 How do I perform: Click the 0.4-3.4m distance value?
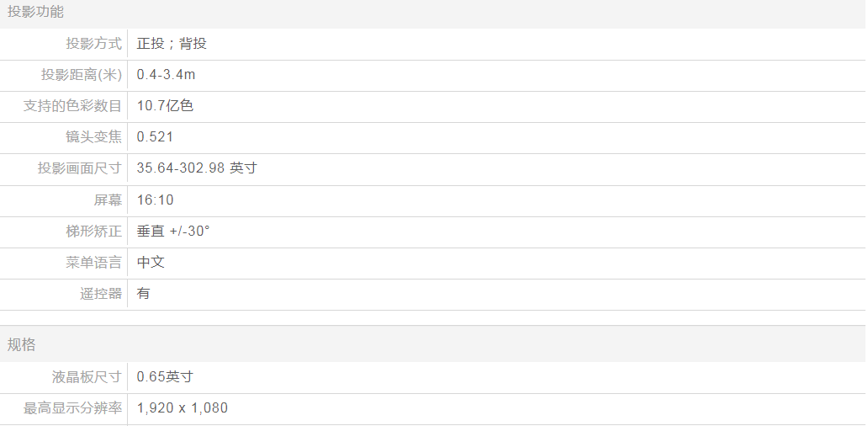pos(166,75)
